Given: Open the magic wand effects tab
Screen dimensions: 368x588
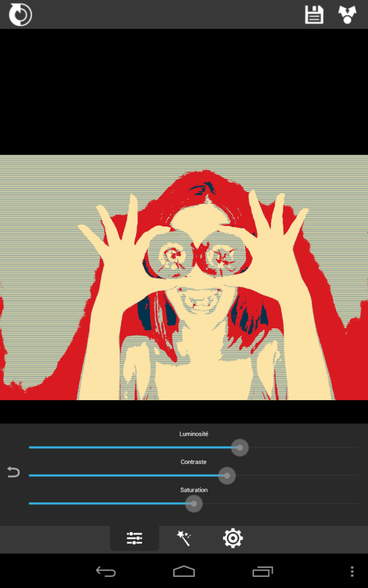Looking at the screenshot, I should point(184,538).
